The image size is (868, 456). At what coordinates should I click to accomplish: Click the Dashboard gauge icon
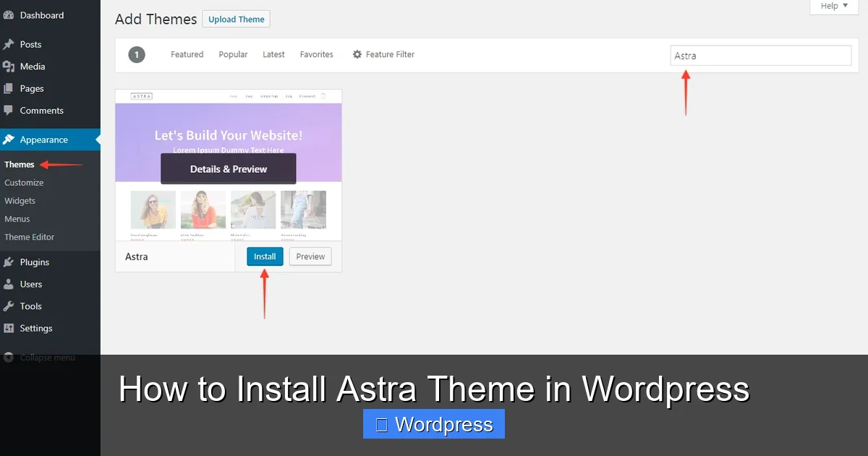click(x=9, y=14)
